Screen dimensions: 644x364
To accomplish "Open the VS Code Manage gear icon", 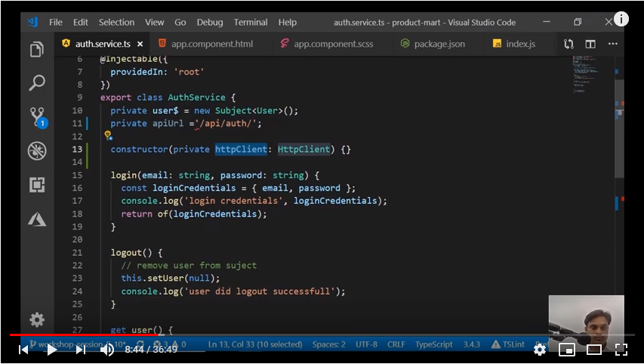I will point(36,319).
